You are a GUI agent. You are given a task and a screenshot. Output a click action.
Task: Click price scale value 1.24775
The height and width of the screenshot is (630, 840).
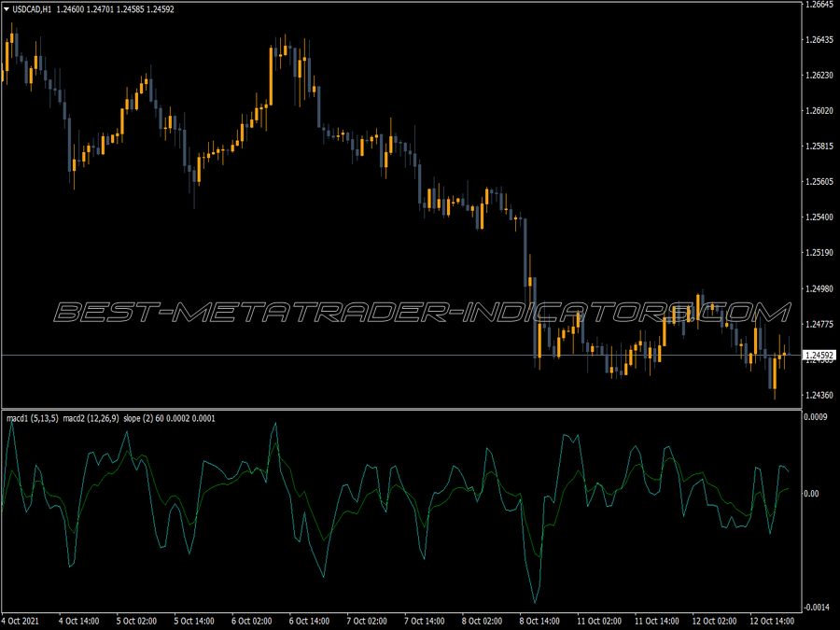[x=819, y=324]
